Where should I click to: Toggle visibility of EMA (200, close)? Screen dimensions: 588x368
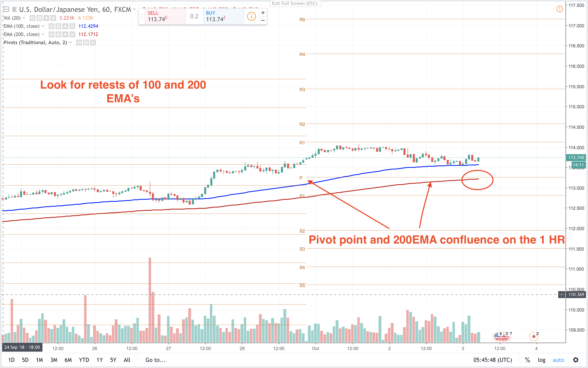pos(51,34)
